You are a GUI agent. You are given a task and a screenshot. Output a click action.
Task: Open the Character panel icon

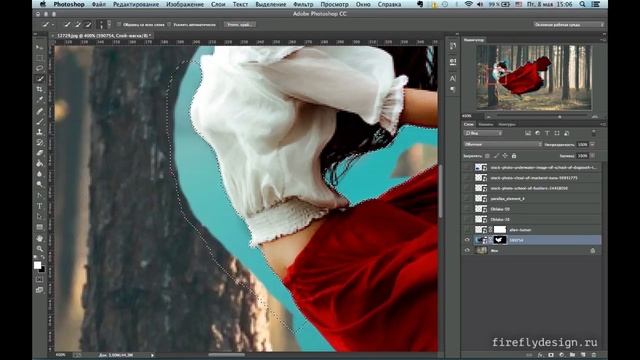coord(453,78)
